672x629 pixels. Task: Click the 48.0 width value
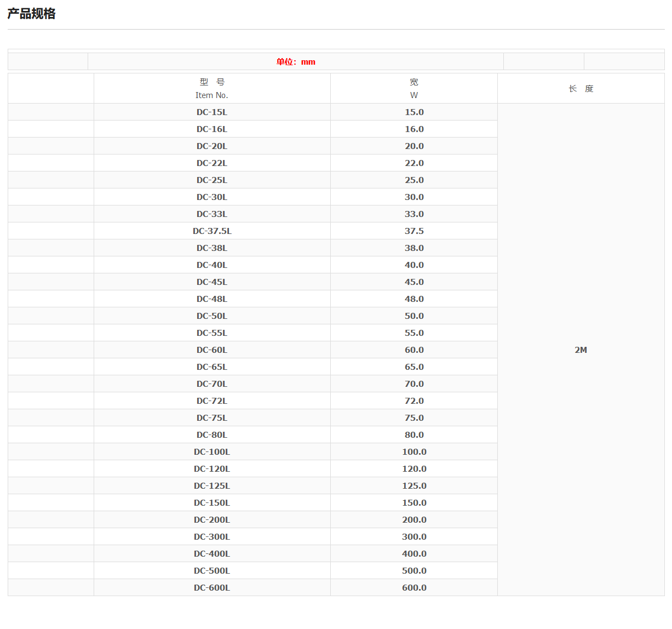pyautogui.click(x=414, y=299)
